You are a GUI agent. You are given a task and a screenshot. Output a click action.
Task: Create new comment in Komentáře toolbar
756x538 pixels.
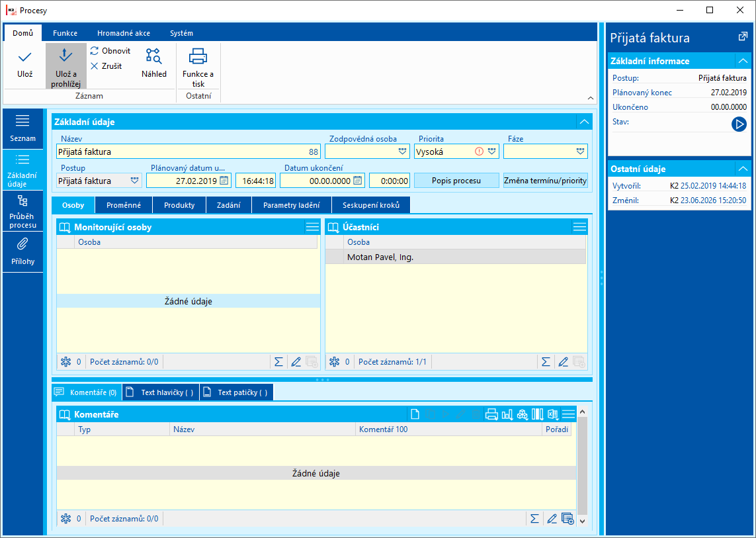(x=414, y=414)
